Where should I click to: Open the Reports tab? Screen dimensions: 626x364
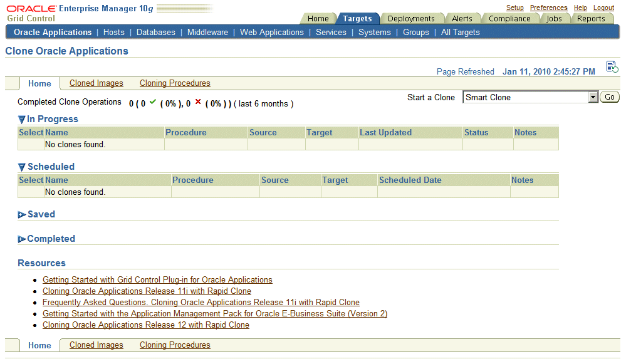(591, 18)
